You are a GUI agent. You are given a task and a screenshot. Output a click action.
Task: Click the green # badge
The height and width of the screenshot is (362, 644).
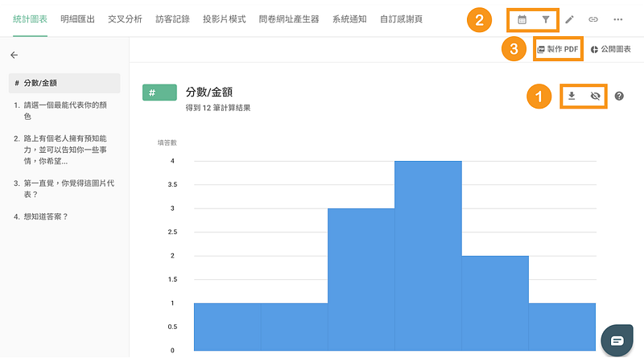tap(159, 93)
